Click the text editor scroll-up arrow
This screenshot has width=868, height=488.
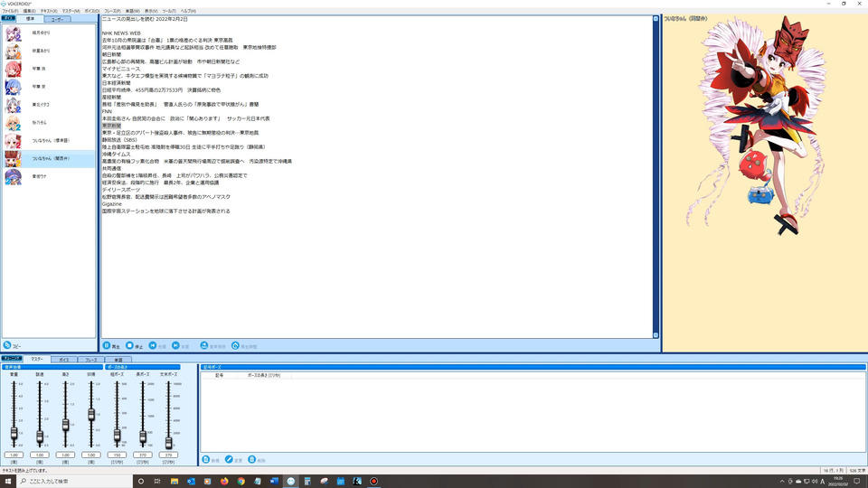[x=656, y=19]
